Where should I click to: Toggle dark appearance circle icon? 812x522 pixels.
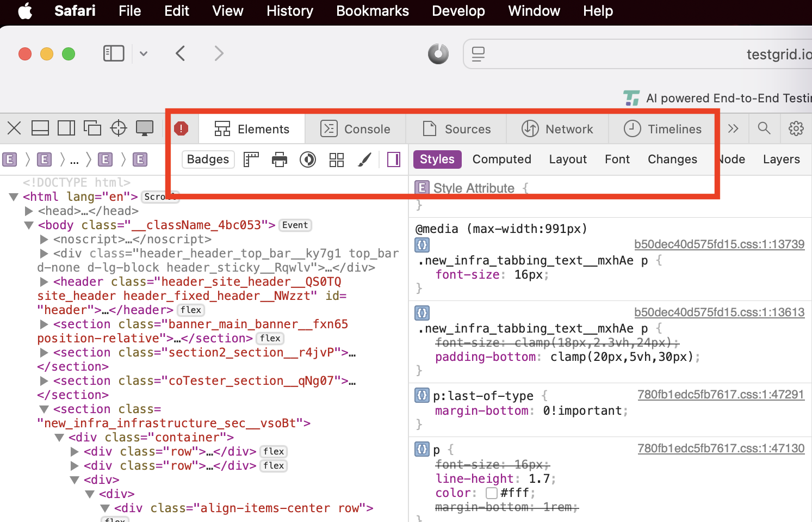pos(308,159)
